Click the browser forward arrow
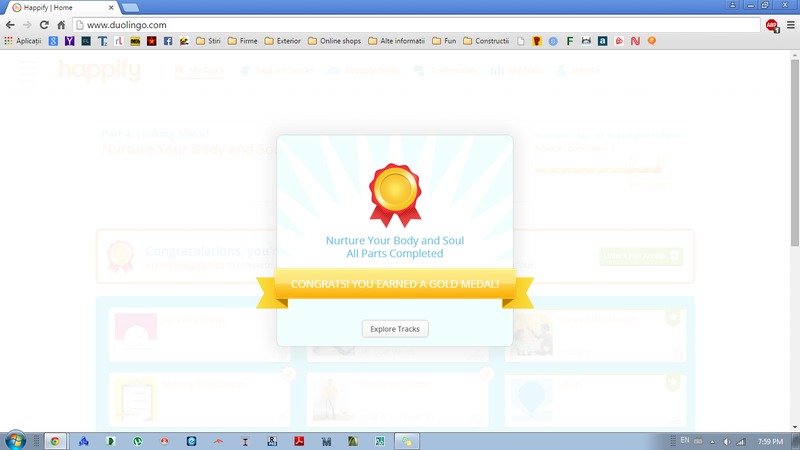Screen dimensions: 800x450 click(x=27, y=25)
